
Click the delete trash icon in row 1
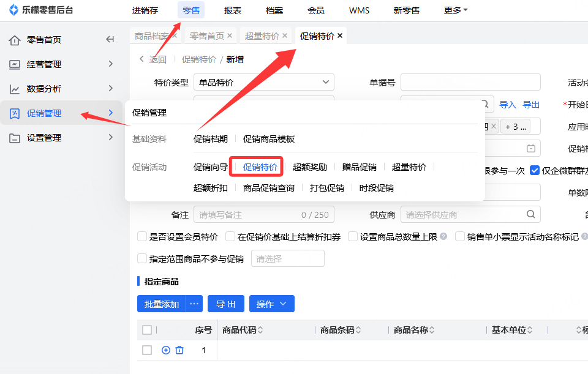pyautogui.click(x=179, y=350)
